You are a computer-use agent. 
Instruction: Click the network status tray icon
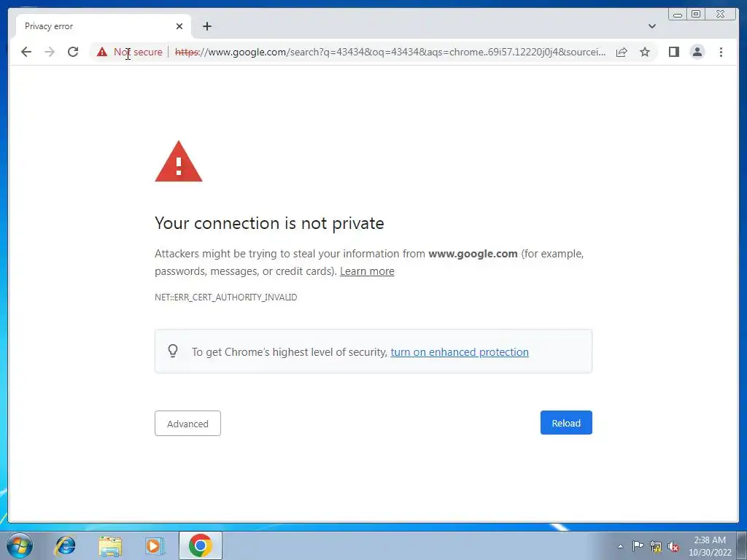(656, 547)
